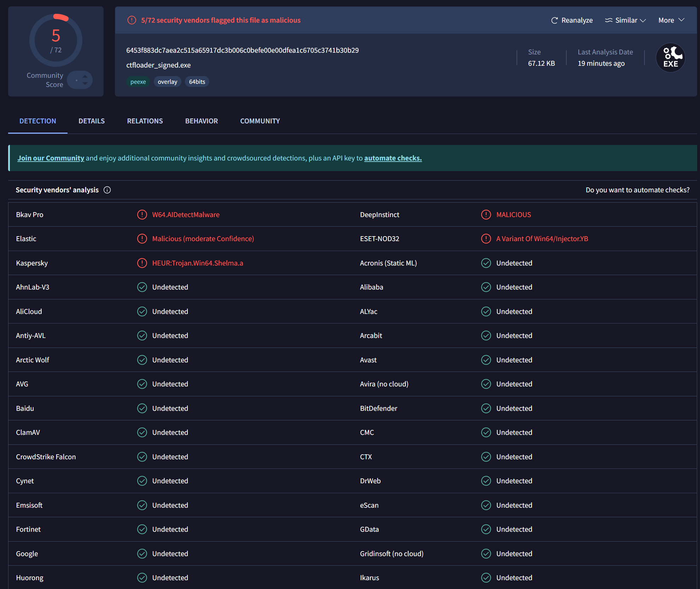Click the Google Undetected result

[x=170, y=554]
